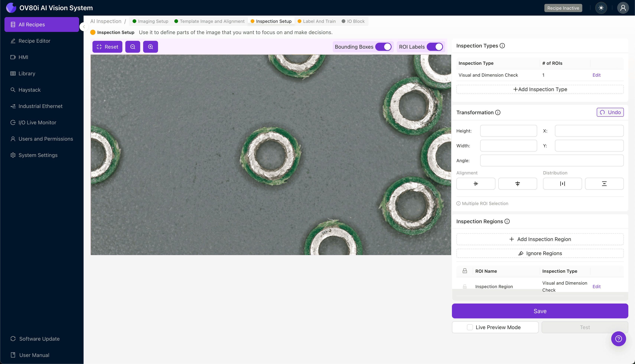Screen dimensions: 635x364
Task: Click the Undo button in Transformation panel
Action: 610,112
